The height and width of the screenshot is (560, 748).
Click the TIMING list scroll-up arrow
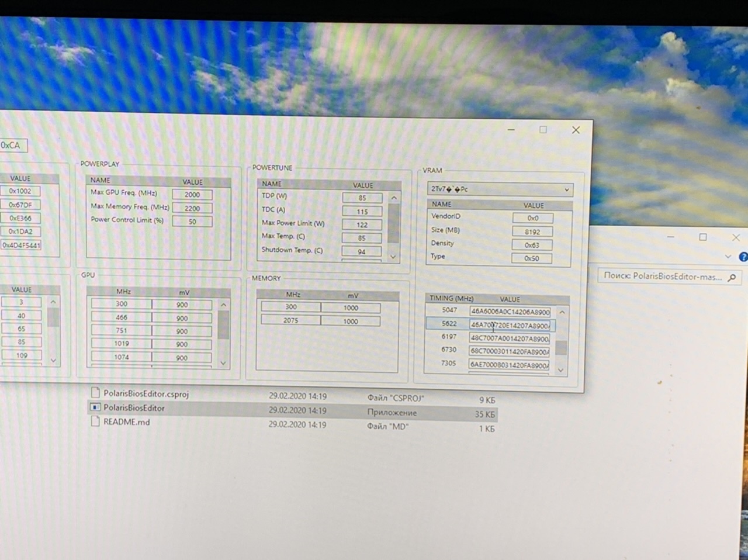point(562,312)
